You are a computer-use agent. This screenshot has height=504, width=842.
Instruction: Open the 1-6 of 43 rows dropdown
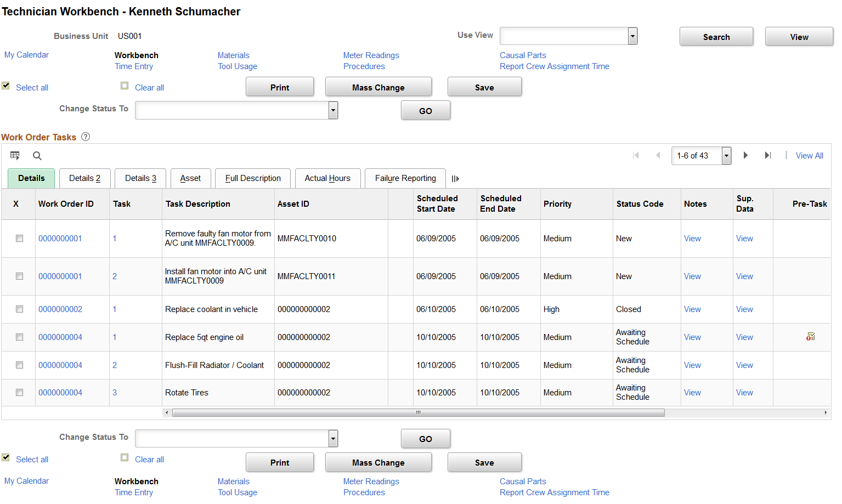(x=701, y=156)
